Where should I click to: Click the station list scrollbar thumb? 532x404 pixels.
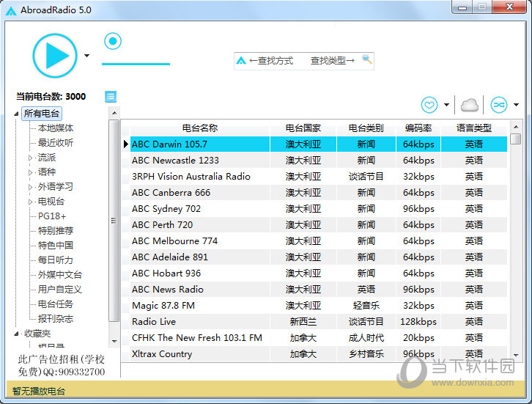[x=516, y=139]
